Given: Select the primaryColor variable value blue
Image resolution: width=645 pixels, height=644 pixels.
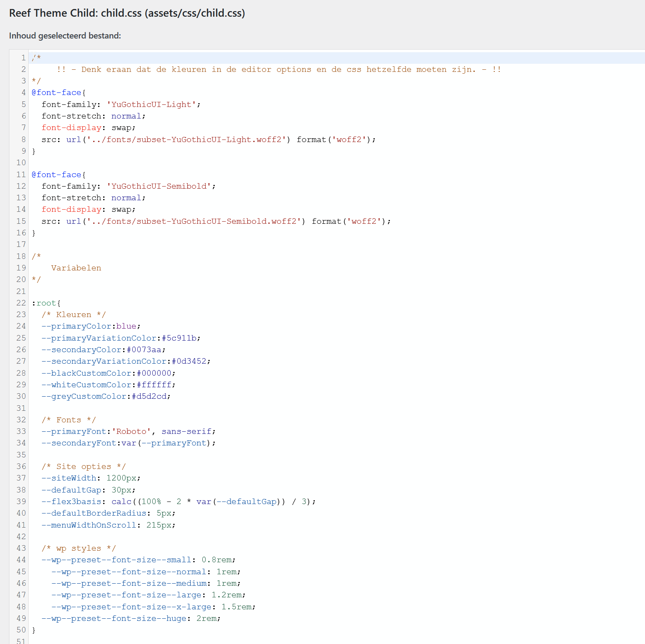Looking at the screenshot, I should coord(127,326).
